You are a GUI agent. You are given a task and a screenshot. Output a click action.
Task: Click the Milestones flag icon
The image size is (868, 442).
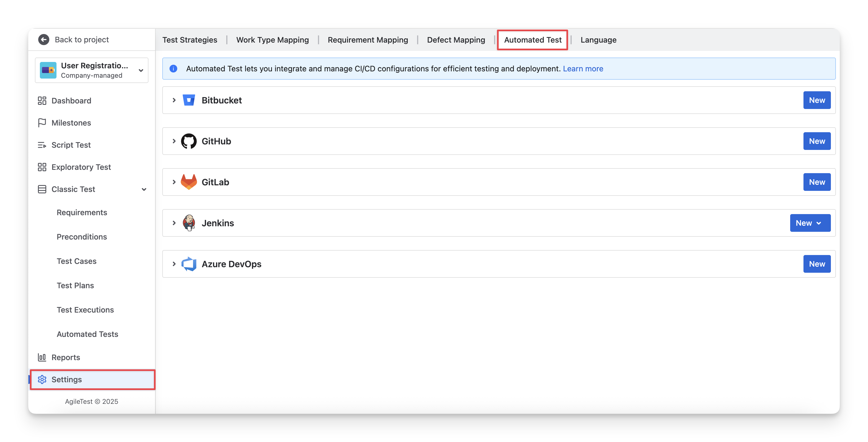tap(42, 123)
